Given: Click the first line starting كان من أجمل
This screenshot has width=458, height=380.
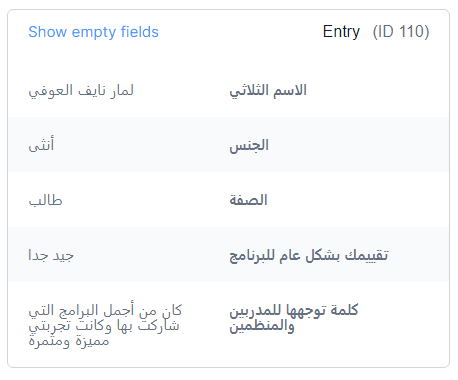Looking at the screenshot, I should 105,310.
